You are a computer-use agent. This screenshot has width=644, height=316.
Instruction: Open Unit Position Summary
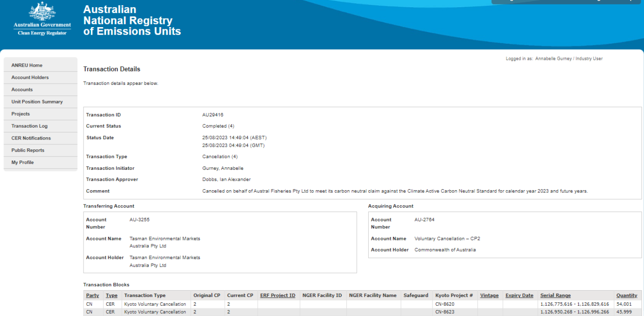tap(37, 102)
